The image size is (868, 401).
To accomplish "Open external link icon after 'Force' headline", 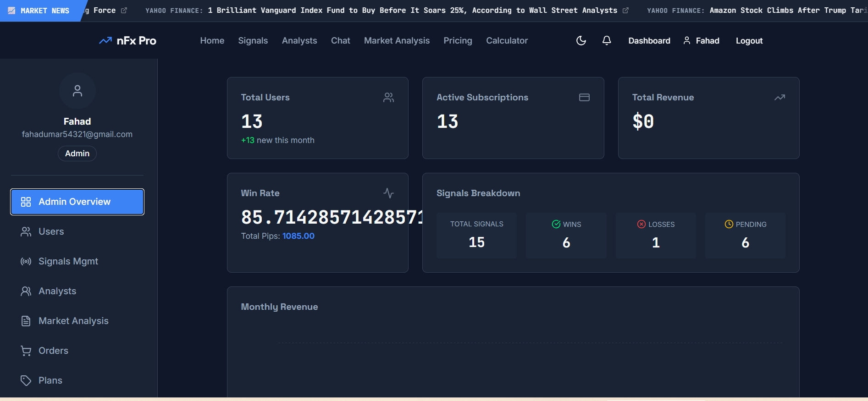I will pyautogui.click(x=124, y=11).
